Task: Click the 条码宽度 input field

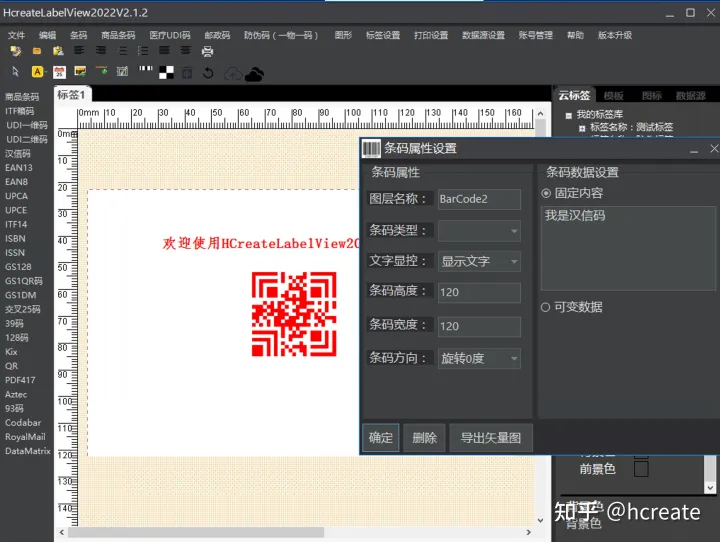Action: pyautogui.click(x=479, y=327)
